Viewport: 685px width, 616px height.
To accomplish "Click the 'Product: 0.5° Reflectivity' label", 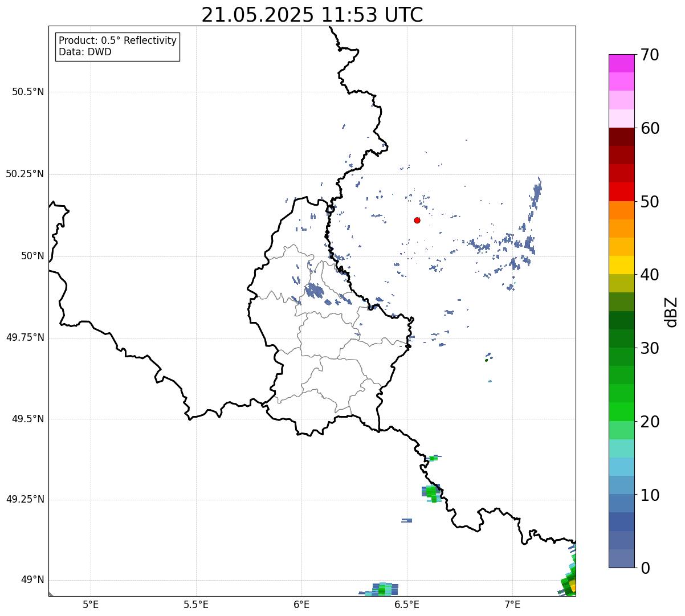I will [x=117, y=40].
